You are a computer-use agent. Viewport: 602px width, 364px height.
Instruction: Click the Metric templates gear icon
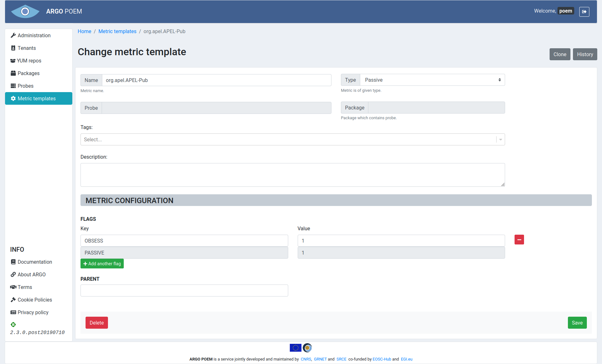(x=13, y=98)
